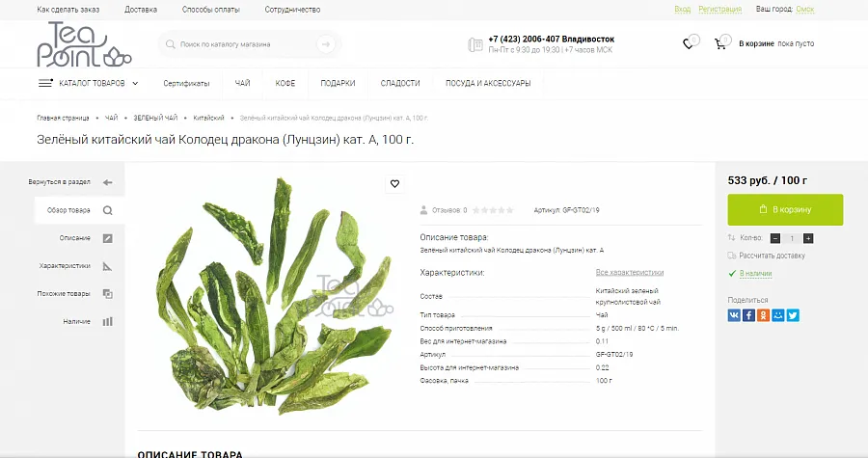Image resolution: width=868 pixels, height=458 pixels.
Task: Go to ЧАЙ breadcrumb link
Action: tap(111, 118)
